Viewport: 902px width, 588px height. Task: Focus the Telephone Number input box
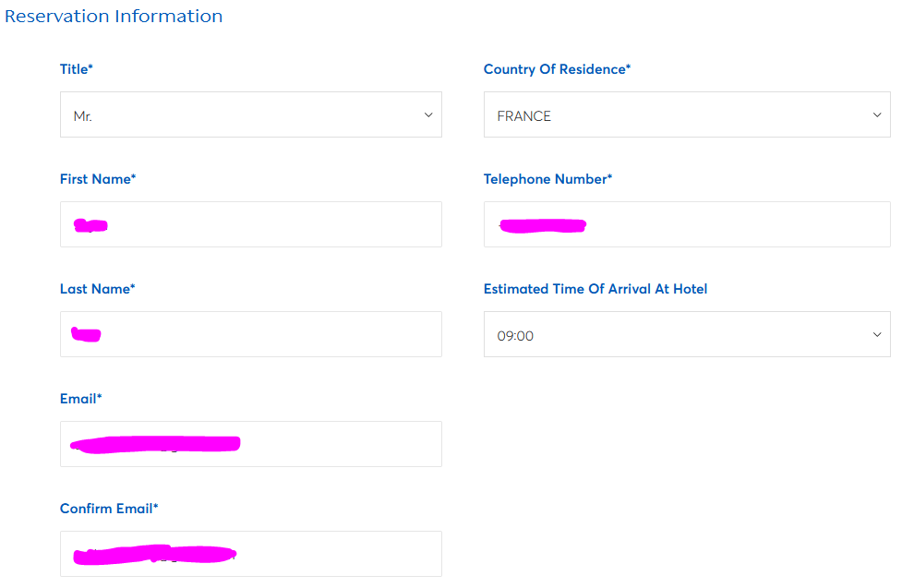[x=729, y=225]
